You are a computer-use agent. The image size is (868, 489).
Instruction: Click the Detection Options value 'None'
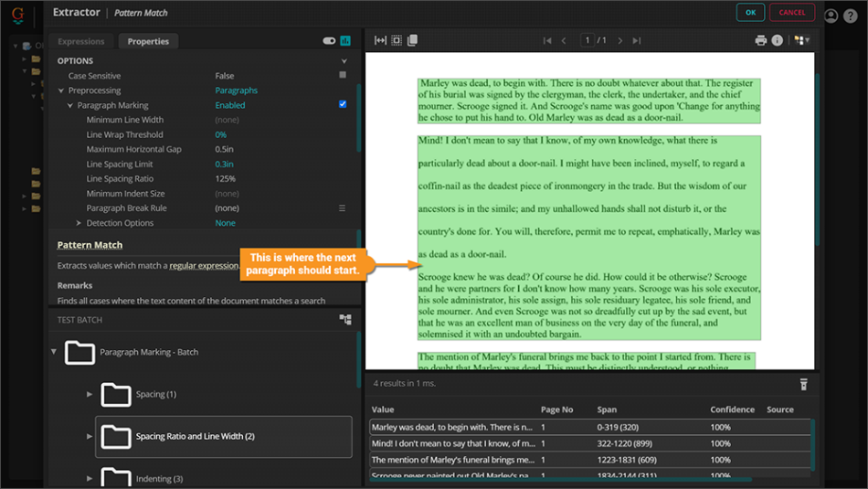tap(225, 223)
